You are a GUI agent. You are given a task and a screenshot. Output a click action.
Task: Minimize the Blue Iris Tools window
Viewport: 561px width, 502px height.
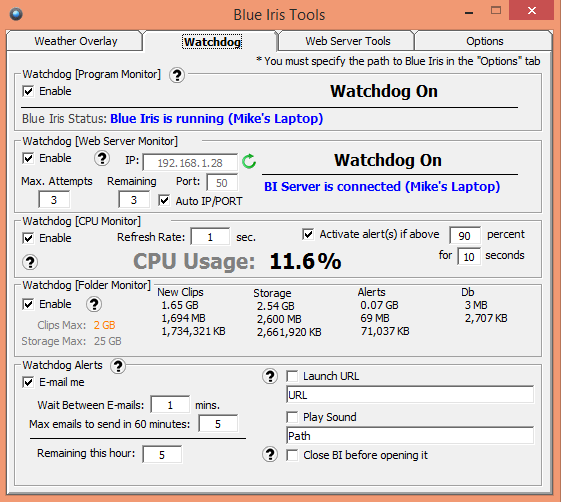tap(469, 12)
